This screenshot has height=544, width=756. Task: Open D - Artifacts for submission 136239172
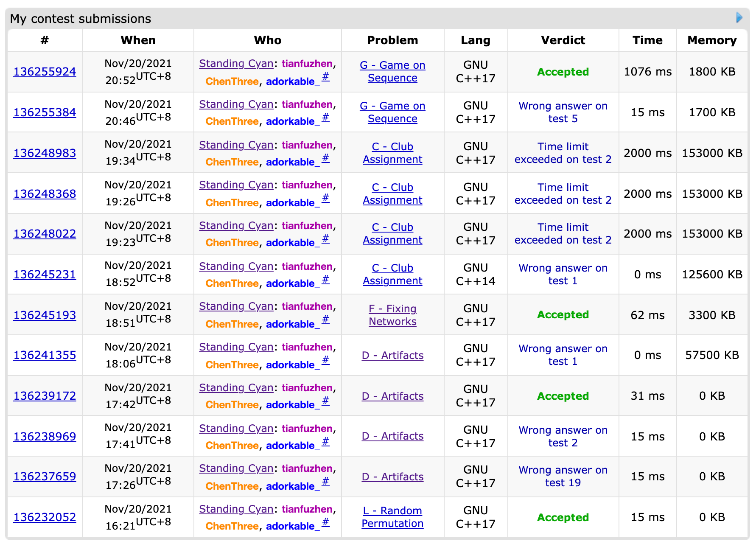point(392,396)
